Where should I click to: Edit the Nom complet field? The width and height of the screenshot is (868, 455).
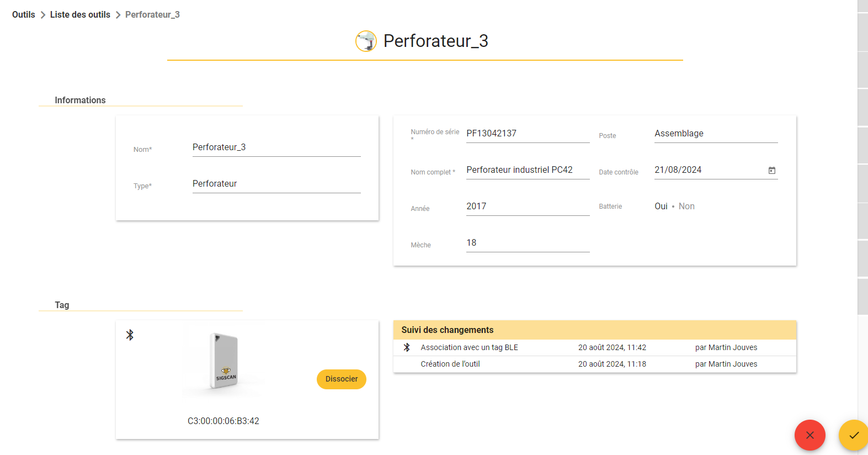(x=528, y=170)
